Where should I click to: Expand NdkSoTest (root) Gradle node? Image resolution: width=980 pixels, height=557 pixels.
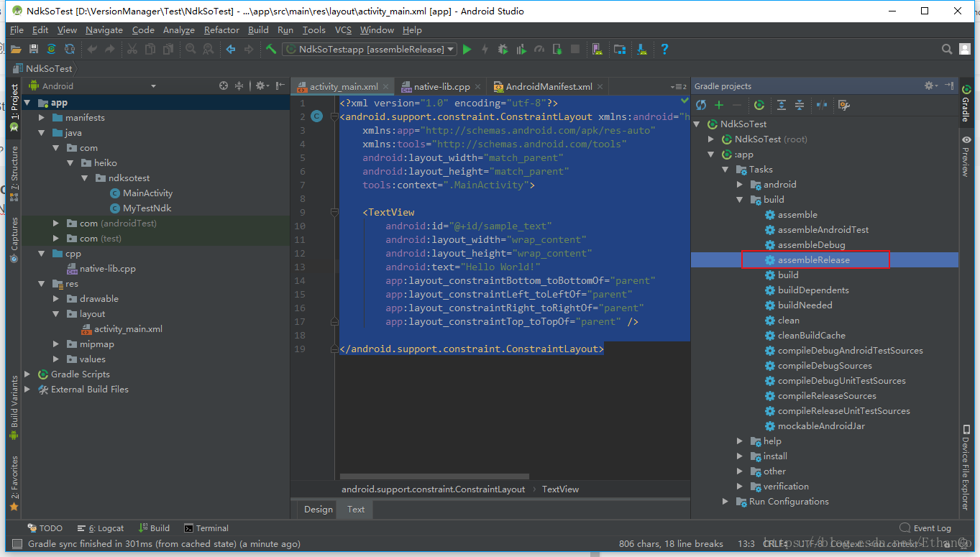(711, 139)
